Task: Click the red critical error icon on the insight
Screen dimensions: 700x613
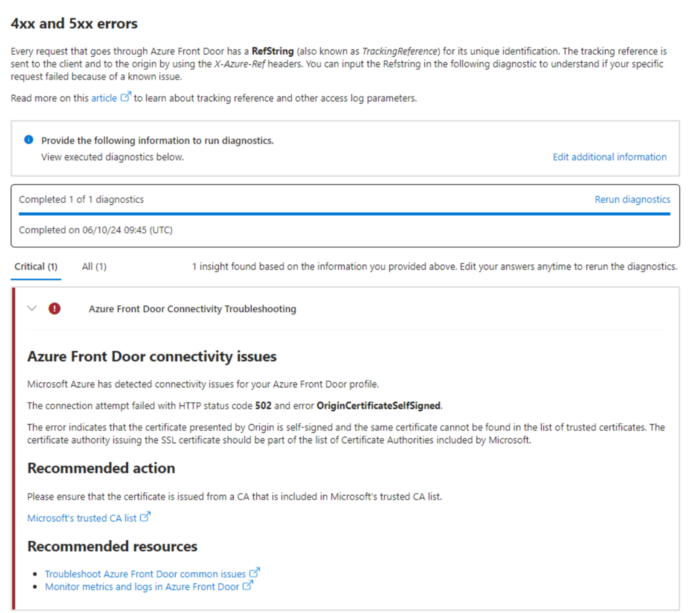Action: [x=54, y=308]
